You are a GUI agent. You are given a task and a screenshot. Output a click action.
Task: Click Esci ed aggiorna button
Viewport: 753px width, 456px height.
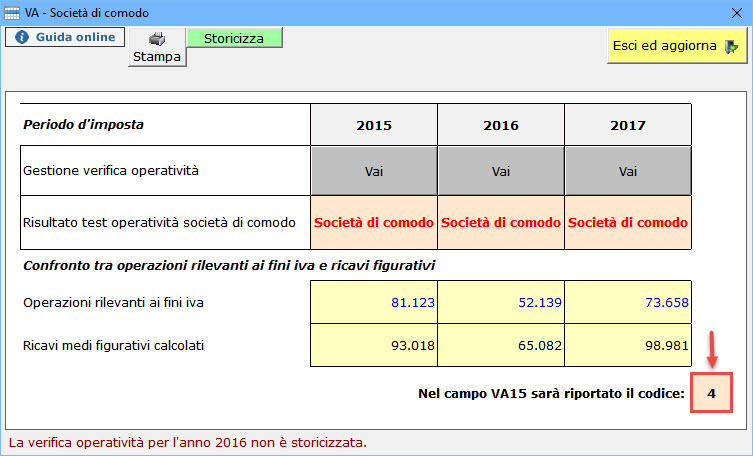pyautogui.click(x=677, y=46)
